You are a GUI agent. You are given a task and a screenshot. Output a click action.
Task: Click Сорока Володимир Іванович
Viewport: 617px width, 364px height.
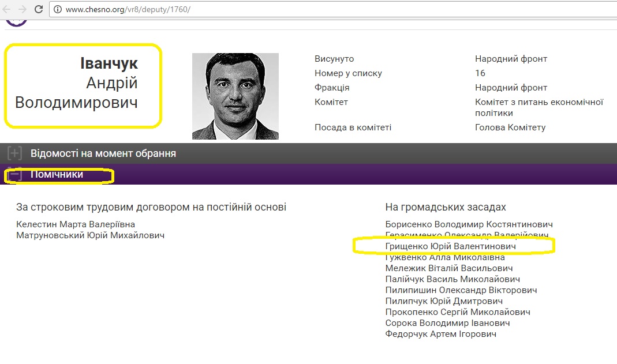point(447,323)
